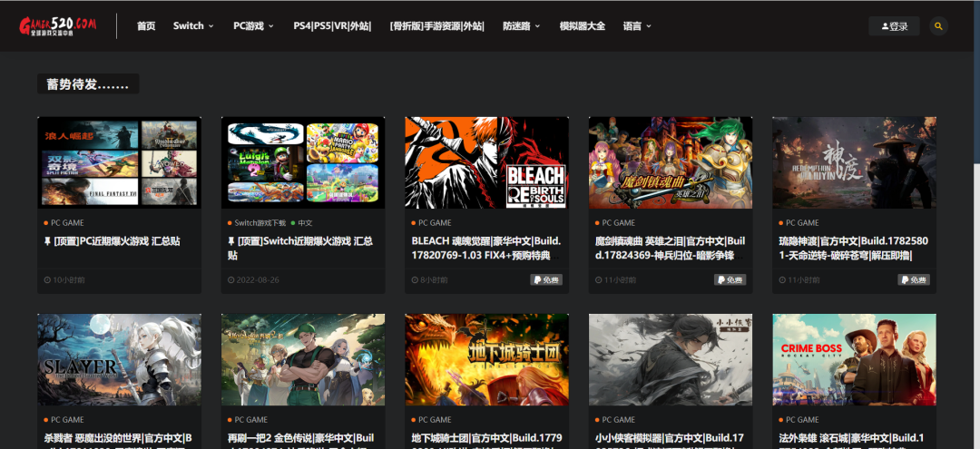Open the 魔剑镇魂曲 英雄之泪 post title
Screen dimensions: 980x449
(670, 248)
